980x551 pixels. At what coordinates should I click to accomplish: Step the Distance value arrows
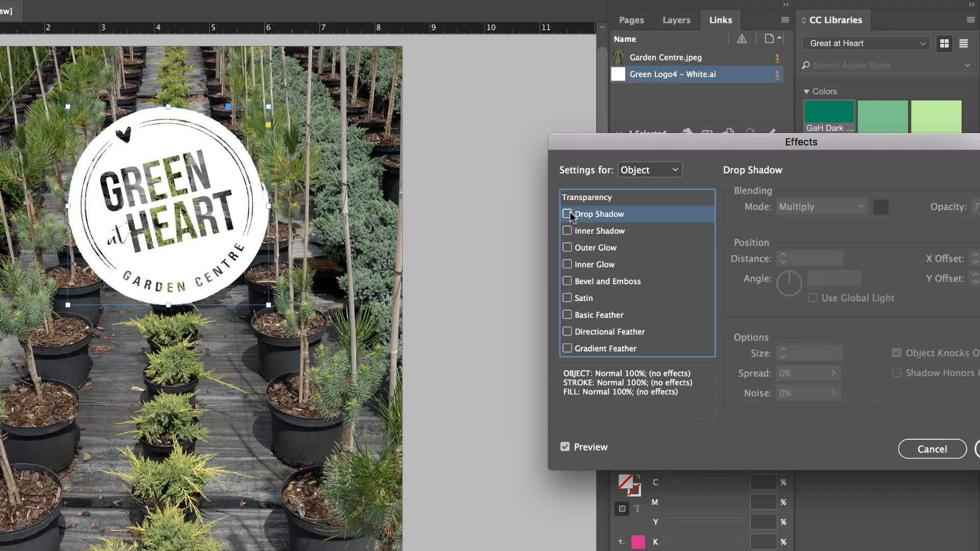pos(783,259)
